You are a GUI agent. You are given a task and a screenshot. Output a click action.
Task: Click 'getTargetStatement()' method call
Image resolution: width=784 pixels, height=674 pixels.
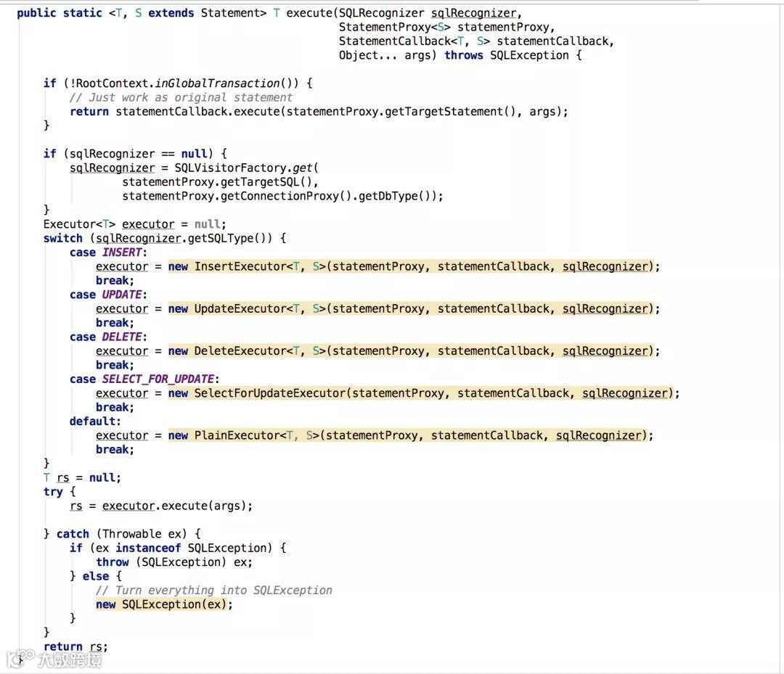(449, 112)
